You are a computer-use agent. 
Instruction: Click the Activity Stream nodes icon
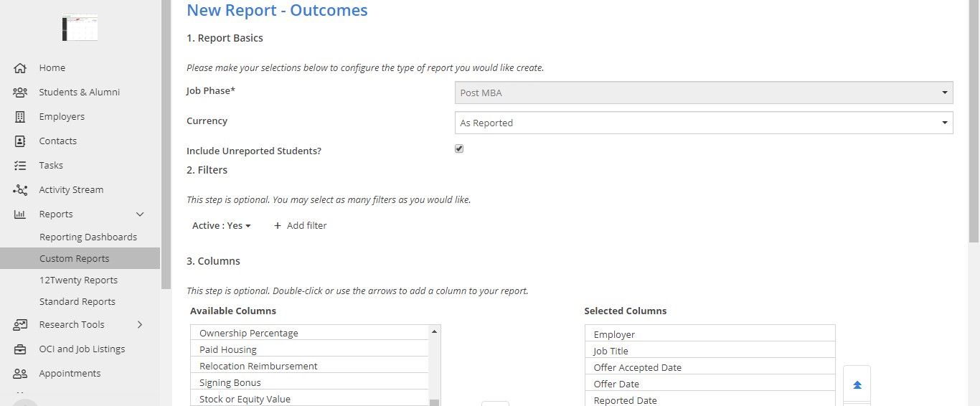tap(20, 190)
